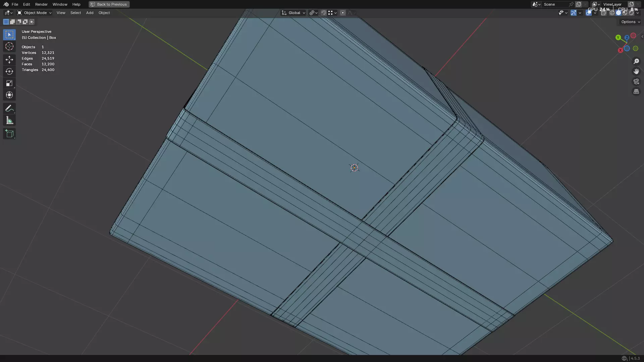Click Back to Previous button
The image size is (644, 362).
pos(109,4)
